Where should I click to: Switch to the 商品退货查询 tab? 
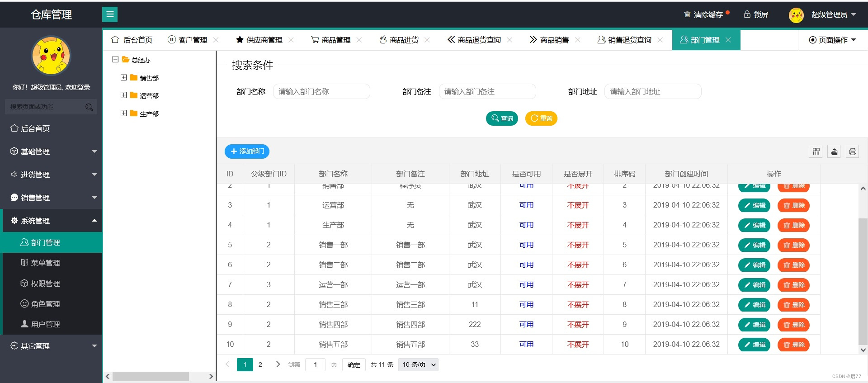tap(474, 40)
